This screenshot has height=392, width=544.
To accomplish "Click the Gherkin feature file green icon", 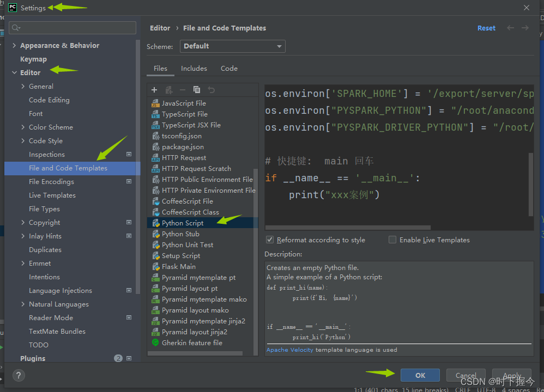I will 155,342.
